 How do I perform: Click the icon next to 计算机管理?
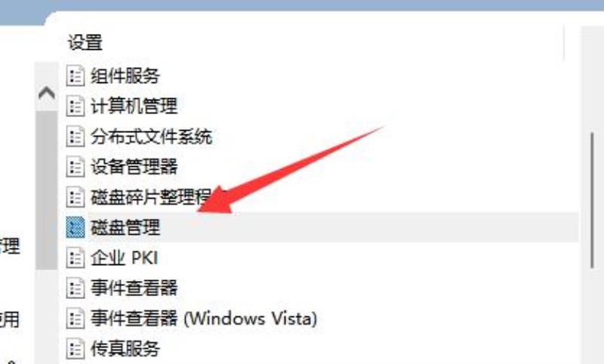[x=75, y=106]
